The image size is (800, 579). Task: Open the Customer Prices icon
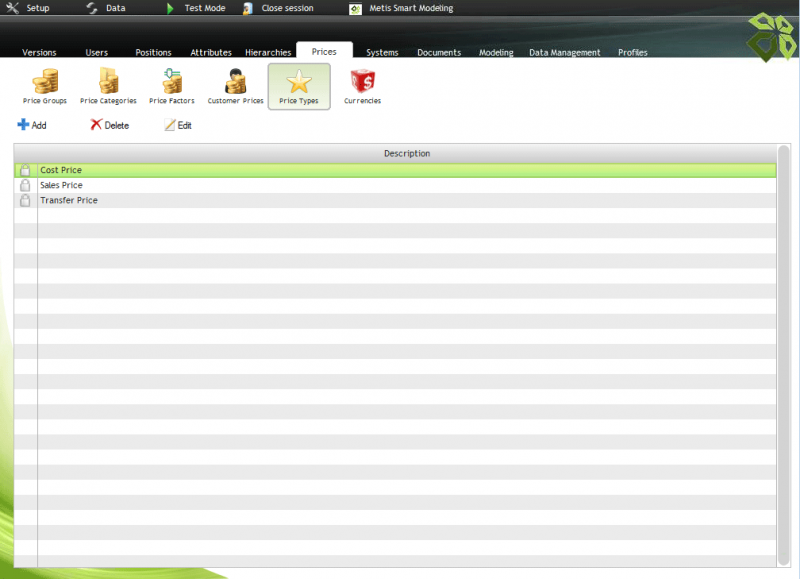(235, 83)
